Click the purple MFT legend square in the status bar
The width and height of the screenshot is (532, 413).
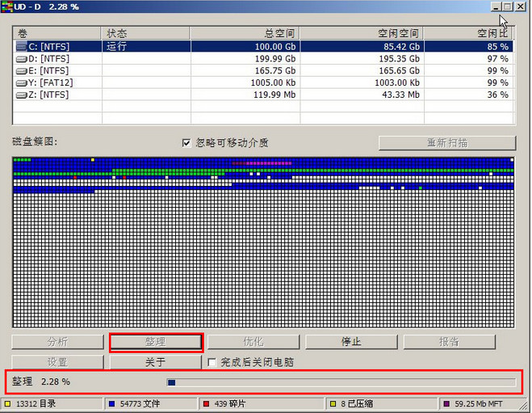[446, 403]
